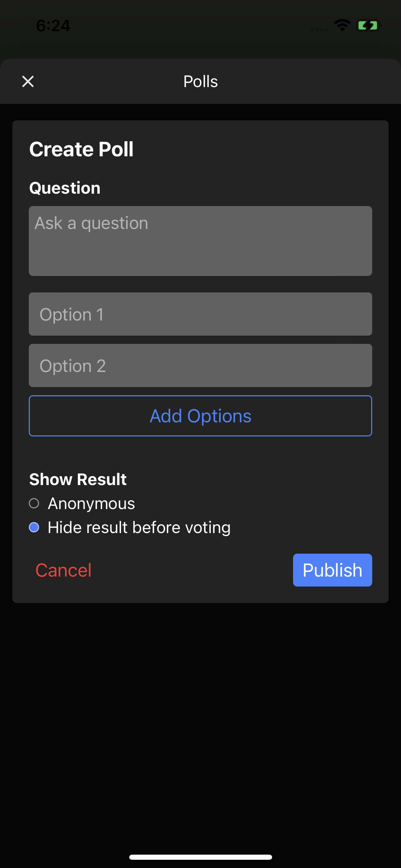Screen dimensions: 401x868
Task: Tap the Hide result before voting label
Action: pyautogui.click(x=139, y=528)
